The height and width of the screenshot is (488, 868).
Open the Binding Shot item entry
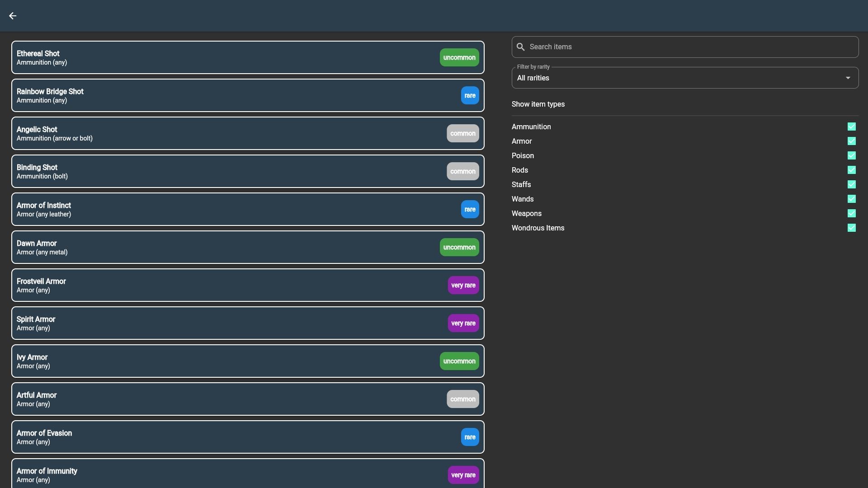pos(226,171)
